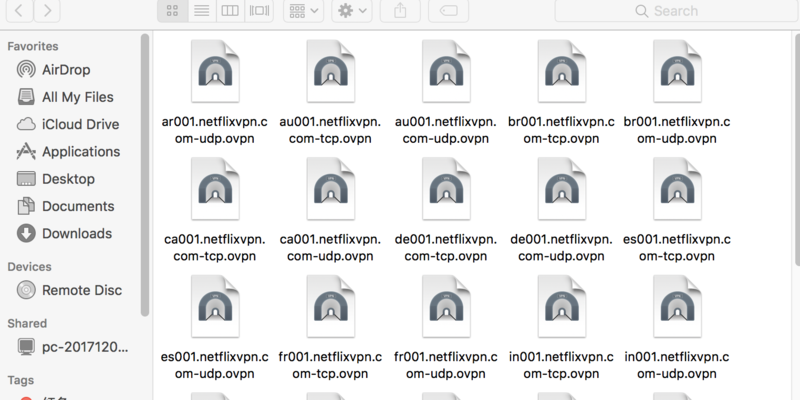Screen dimensions: 800x400
Task: Select de001.netflixvpn.com-udp.ovpn file icon
Action: pyautogui.click(x=562, y=189)
